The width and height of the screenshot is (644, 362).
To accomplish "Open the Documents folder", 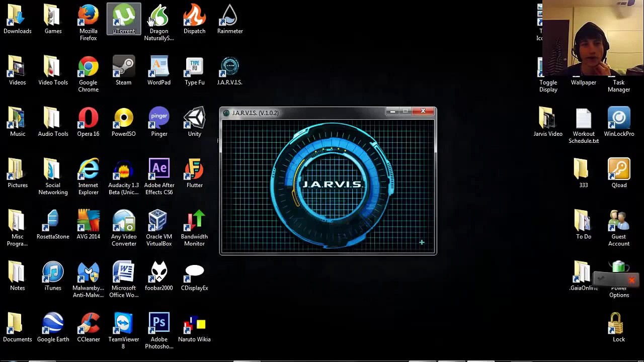I will click(x=17, y=327).
